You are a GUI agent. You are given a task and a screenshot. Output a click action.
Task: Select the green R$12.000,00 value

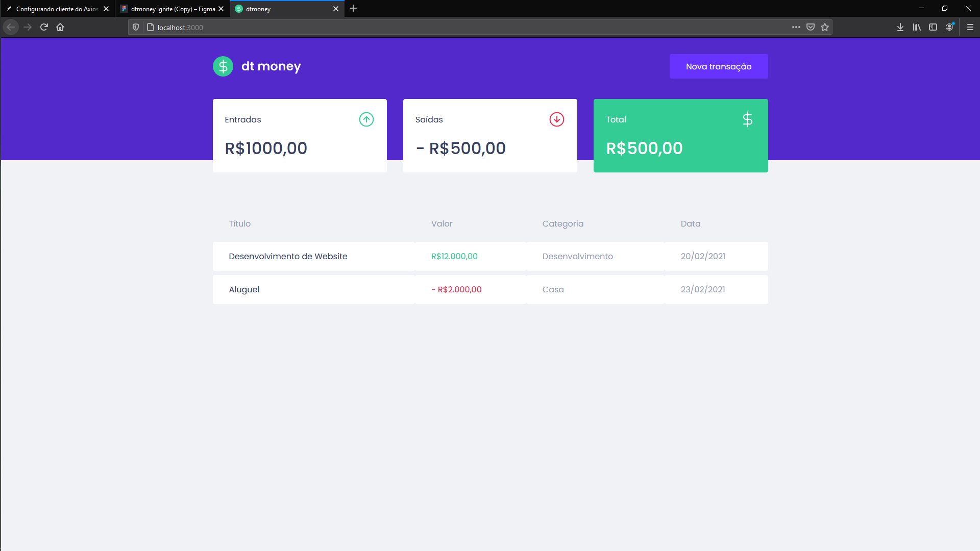454,256
